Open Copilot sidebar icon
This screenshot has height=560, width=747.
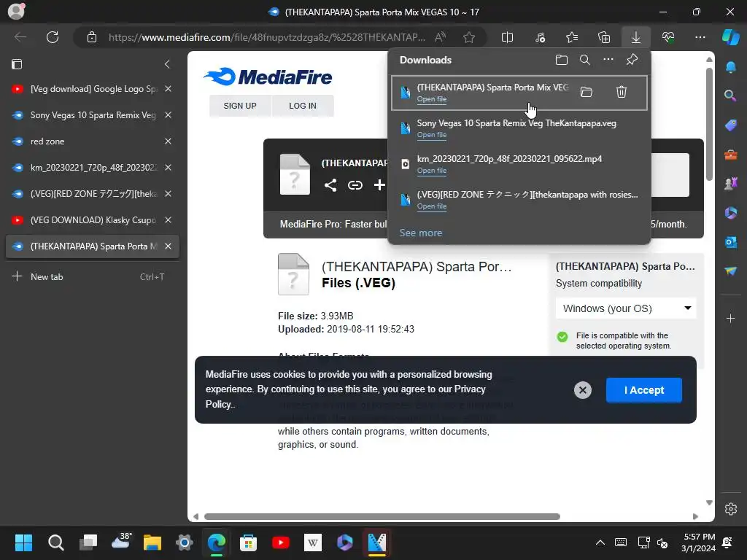click(731, 37)
